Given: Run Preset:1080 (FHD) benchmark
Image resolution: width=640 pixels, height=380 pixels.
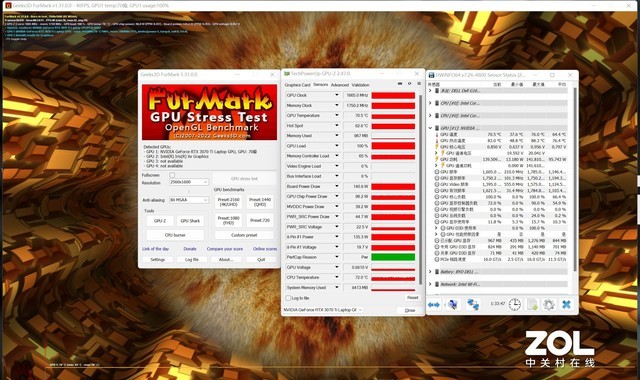Looking at the screenshot, I should (229, 220).
